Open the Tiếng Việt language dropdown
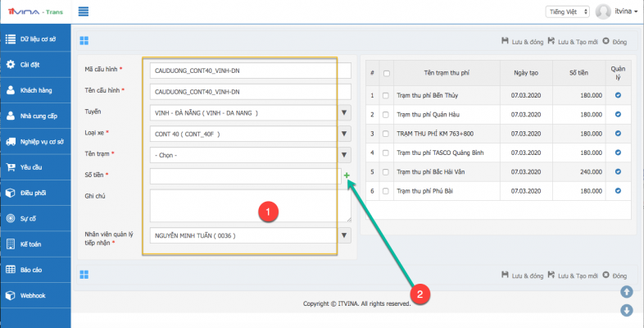The width and height of the screenshot is (644, 328). (566, 11)
